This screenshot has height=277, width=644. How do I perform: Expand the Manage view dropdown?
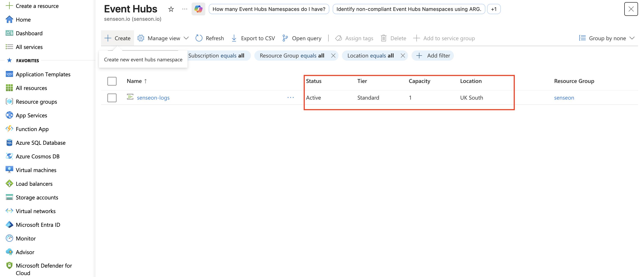(163, 38)
